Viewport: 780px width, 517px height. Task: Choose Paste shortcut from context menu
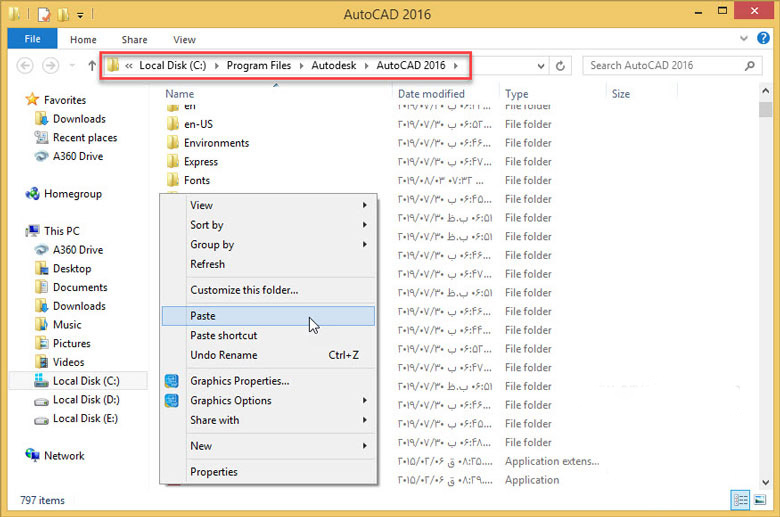tap(268, 335)
